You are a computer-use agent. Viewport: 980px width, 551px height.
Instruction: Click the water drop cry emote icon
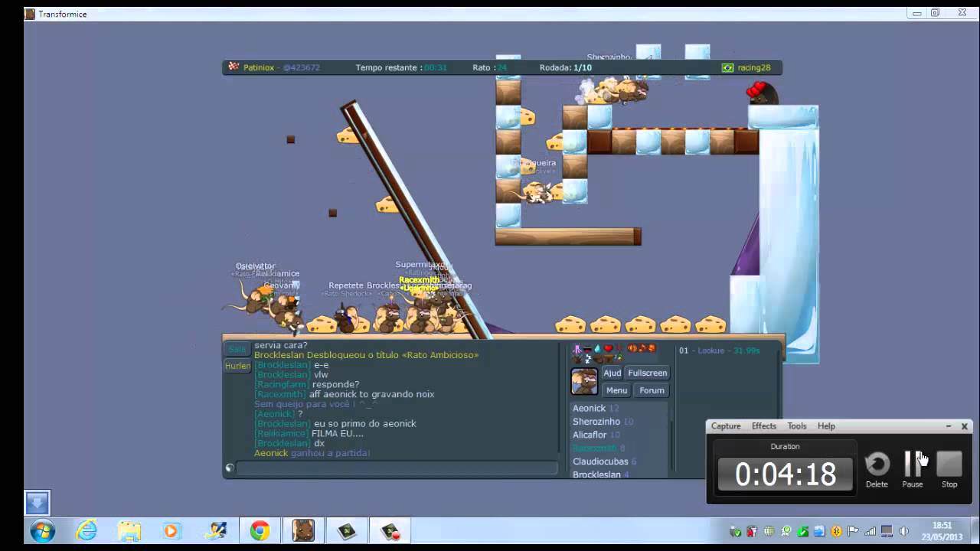pos(597,349)
